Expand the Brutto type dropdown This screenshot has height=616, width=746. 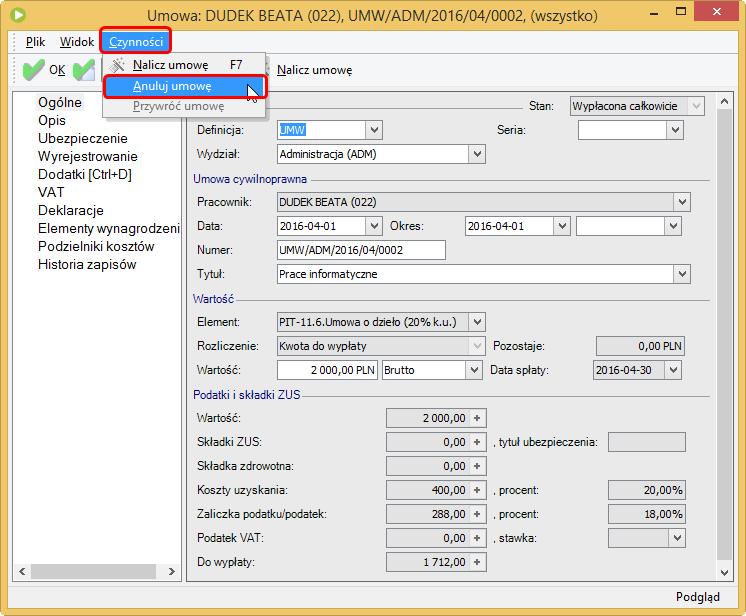[473, 370]
